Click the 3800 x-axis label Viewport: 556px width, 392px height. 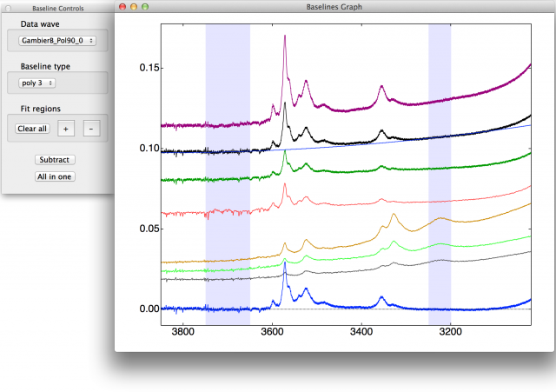point(182,332)
